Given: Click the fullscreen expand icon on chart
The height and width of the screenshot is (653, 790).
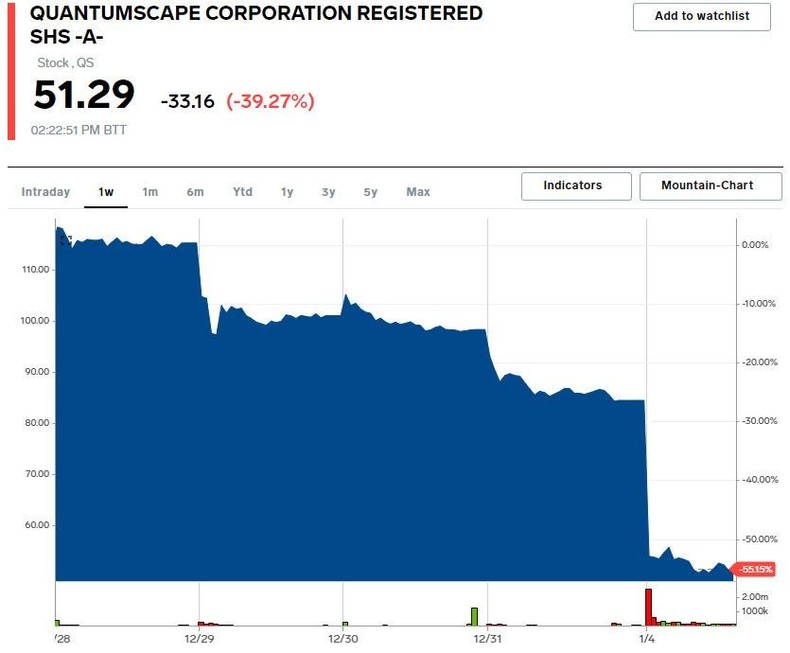Looking at the screenshot, I should click(x=66, y=240).
